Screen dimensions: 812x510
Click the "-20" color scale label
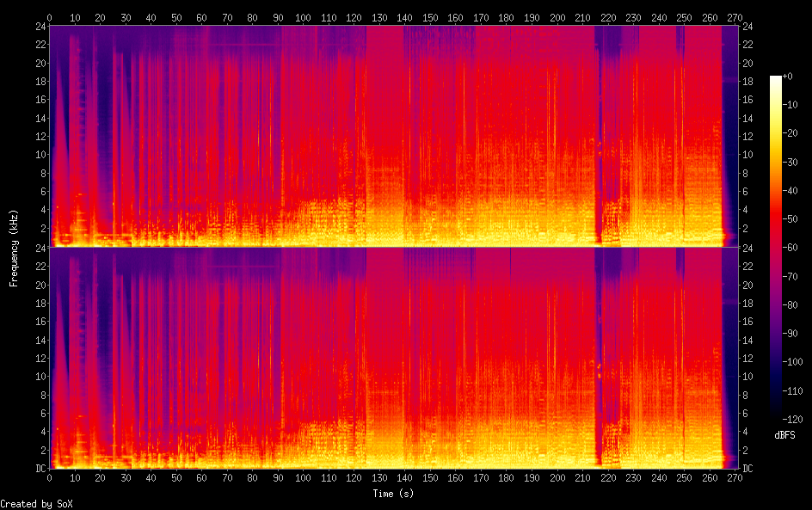pyautogui.click(x=790, y=133)
